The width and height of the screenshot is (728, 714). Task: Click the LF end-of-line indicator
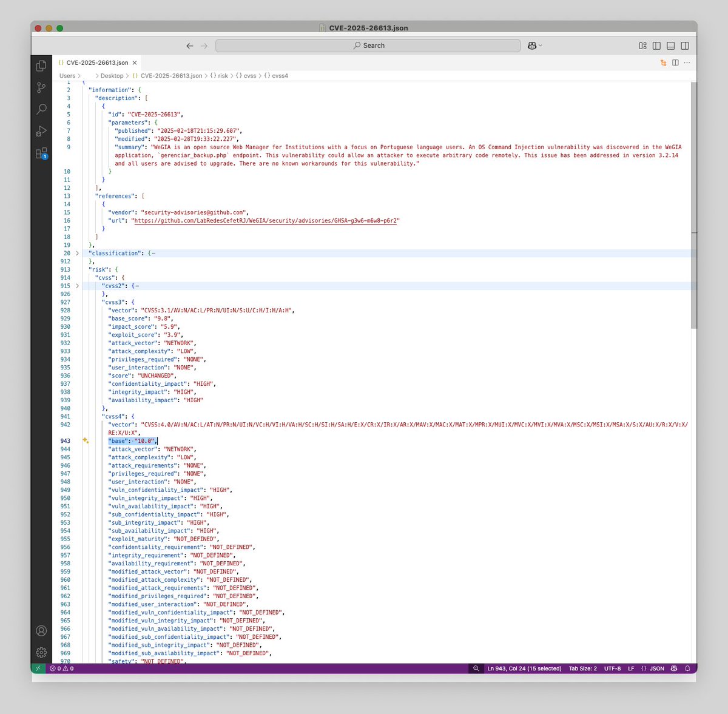click(x=631, y=668)
